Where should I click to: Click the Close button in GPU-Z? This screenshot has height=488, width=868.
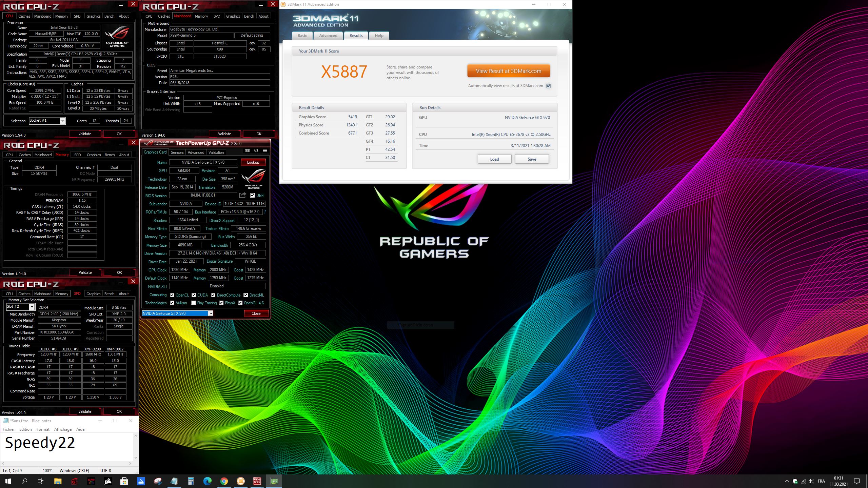[256, 313]
